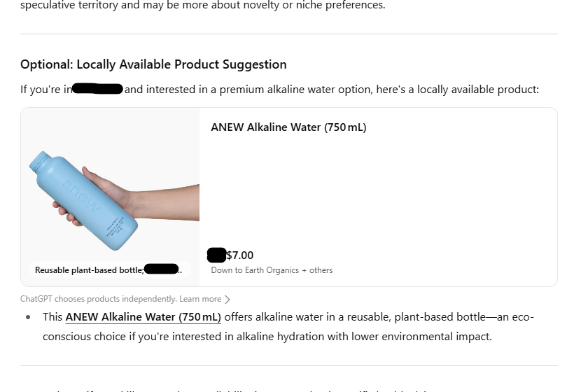
Task: Click the bullet point dot before the ANEW description
Action: point(28,317)
